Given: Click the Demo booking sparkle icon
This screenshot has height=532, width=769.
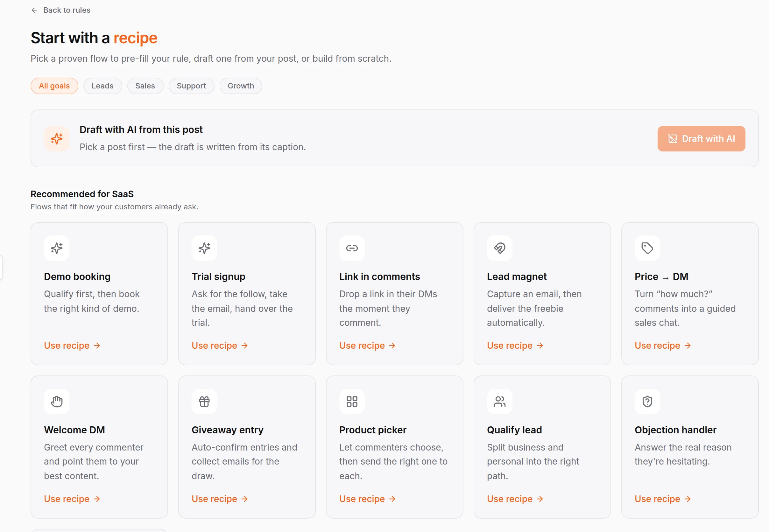Looking at the screenshot, I should coord(57,248).
